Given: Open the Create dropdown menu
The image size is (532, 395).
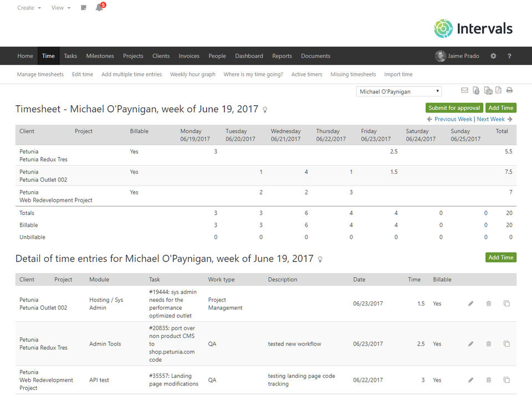Looking at the screenshot, I should tap(29, 7).
